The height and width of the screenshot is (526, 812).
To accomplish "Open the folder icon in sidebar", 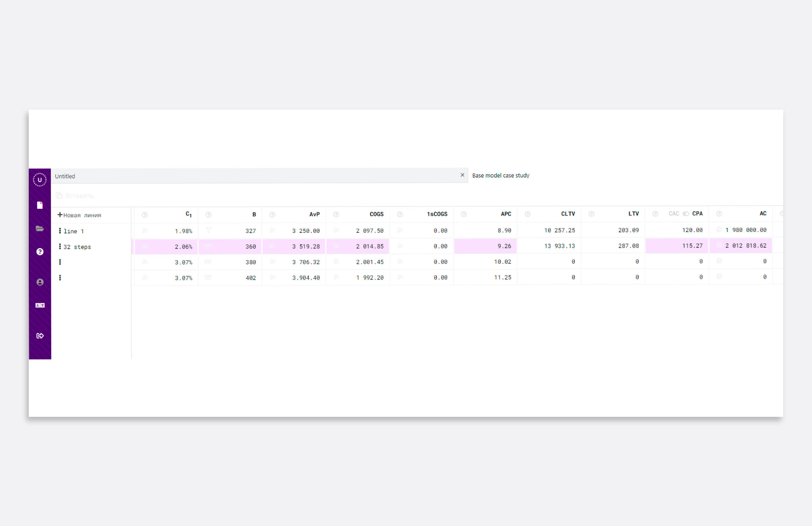I will (x=40, y=229).
